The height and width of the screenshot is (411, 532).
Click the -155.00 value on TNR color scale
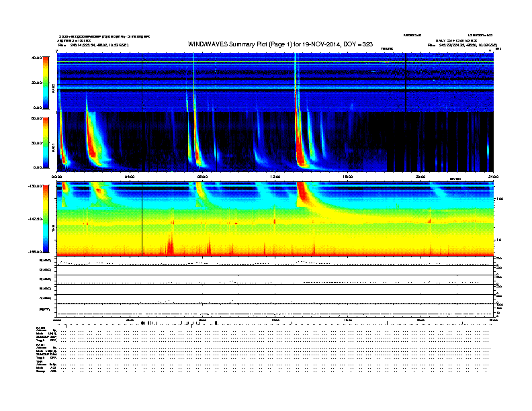(x=36, y=252)
